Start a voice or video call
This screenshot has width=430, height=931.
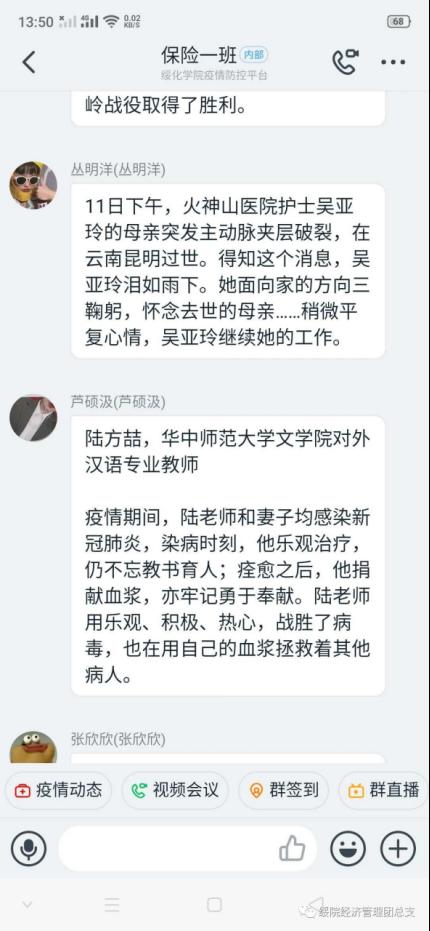(344, 62)
